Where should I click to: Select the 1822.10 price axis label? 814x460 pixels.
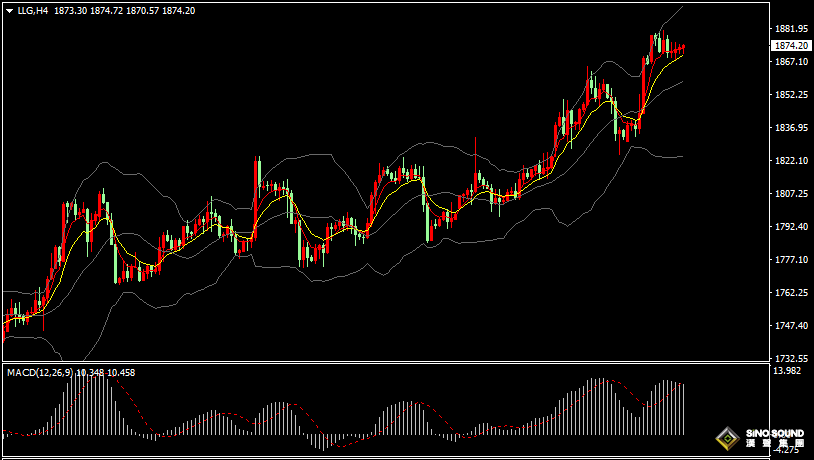(x=791, y=160)
